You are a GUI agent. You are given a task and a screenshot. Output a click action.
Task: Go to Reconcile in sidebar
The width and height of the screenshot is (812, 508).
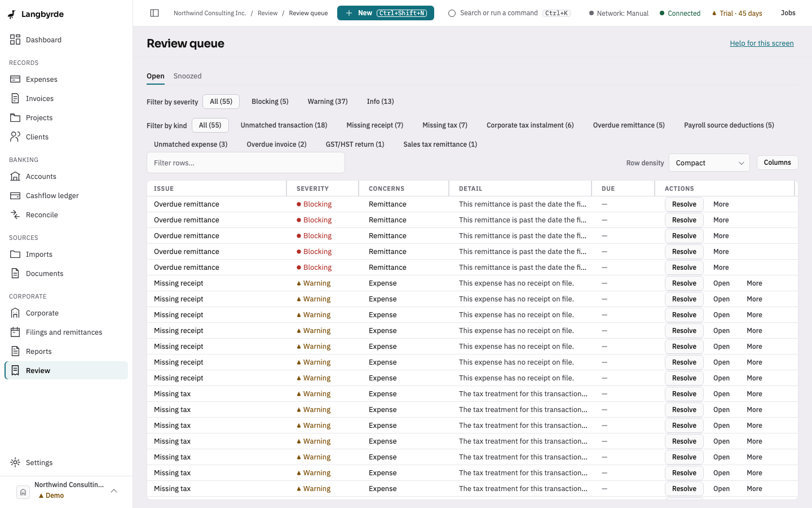click(66, 214)
